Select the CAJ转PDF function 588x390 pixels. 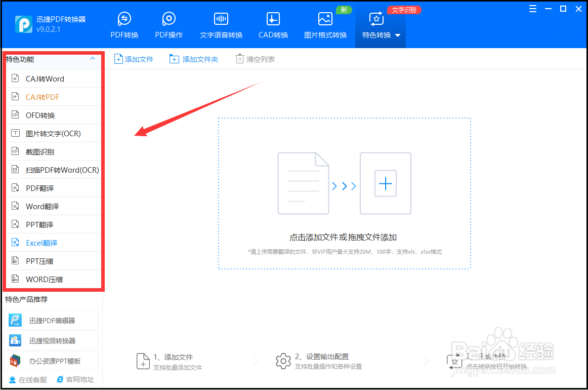point(54,97)
